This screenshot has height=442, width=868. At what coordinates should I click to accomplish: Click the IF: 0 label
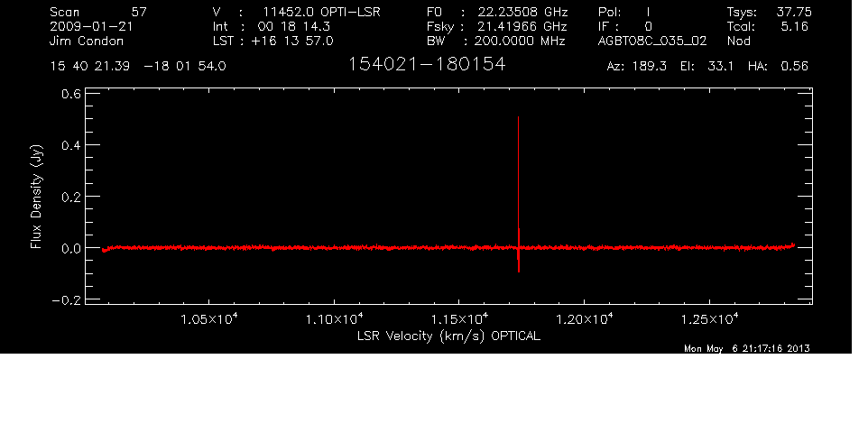pos(625,26)
